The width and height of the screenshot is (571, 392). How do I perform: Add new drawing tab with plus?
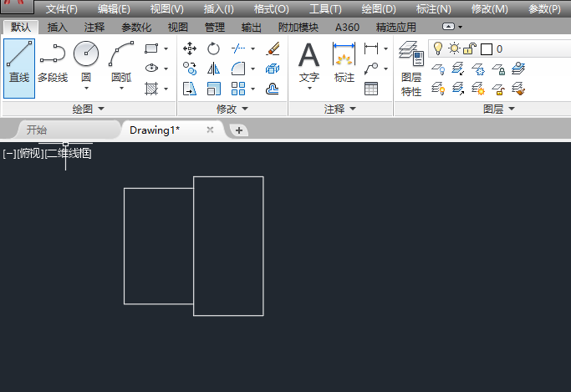pyautogui.click(x=239, y=130)
